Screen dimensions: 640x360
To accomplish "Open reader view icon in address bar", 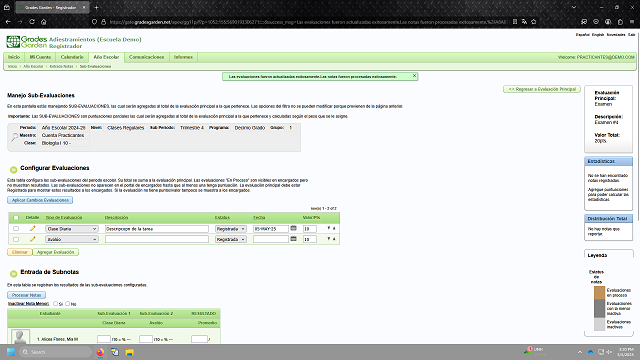I will pos(515,22).
